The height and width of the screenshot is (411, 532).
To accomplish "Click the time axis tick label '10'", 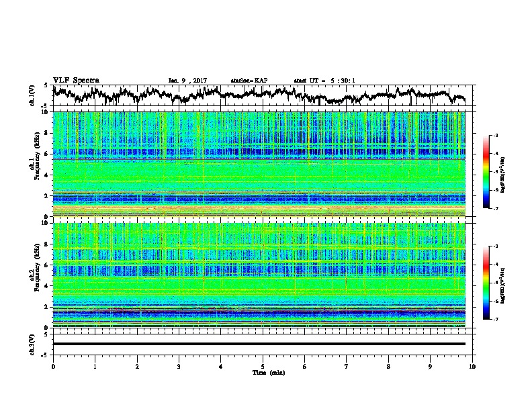I will pyautogui.click(x=472, y=367).
